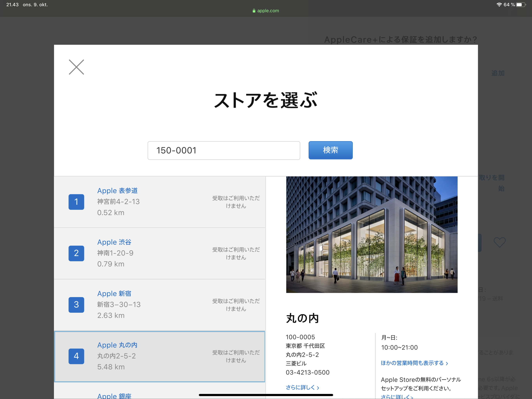
Task: Click the 月~日: hours label
Action: pos(389,338)
